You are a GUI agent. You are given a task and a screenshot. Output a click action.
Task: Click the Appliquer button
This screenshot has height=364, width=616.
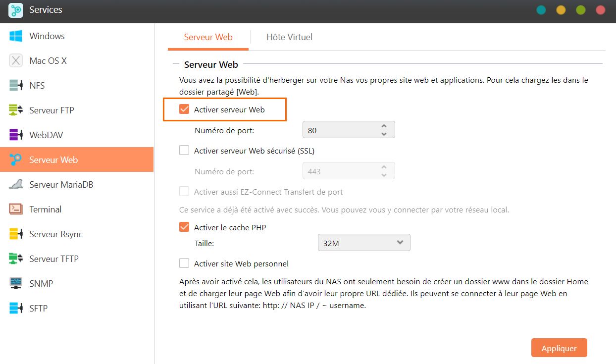(x=559, y=348)
